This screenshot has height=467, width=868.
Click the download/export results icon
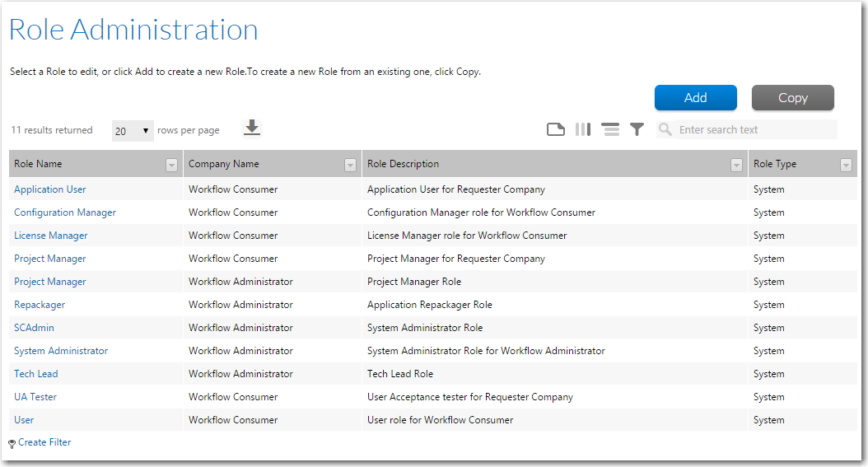[252, 128]
